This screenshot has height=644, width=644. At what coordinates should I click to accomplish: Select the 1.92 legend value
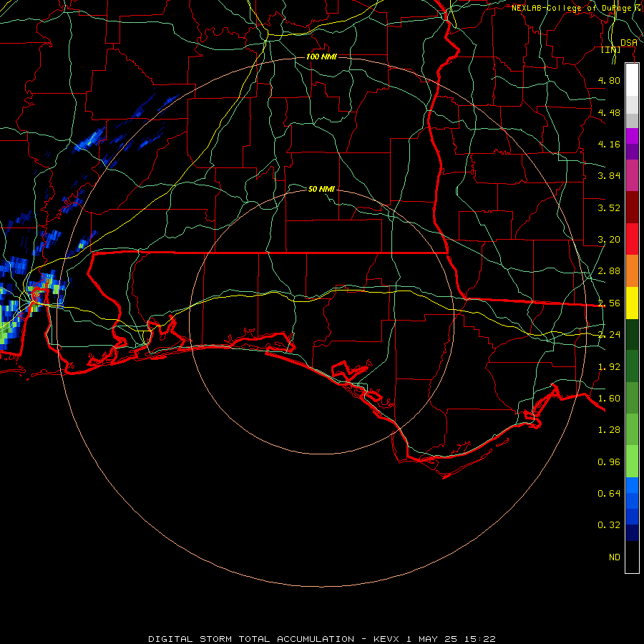(x=609, y=367)
